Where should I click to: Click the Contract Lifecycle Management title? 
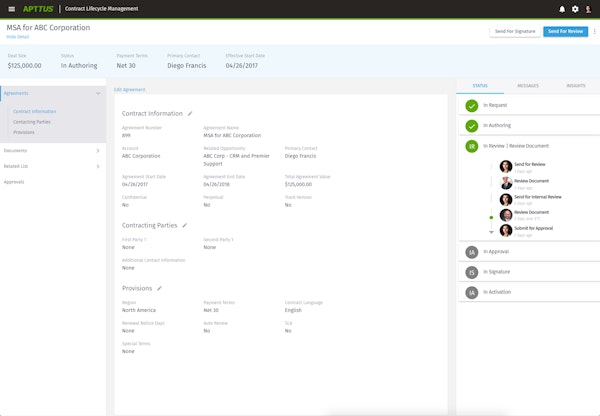click(101, 9)
